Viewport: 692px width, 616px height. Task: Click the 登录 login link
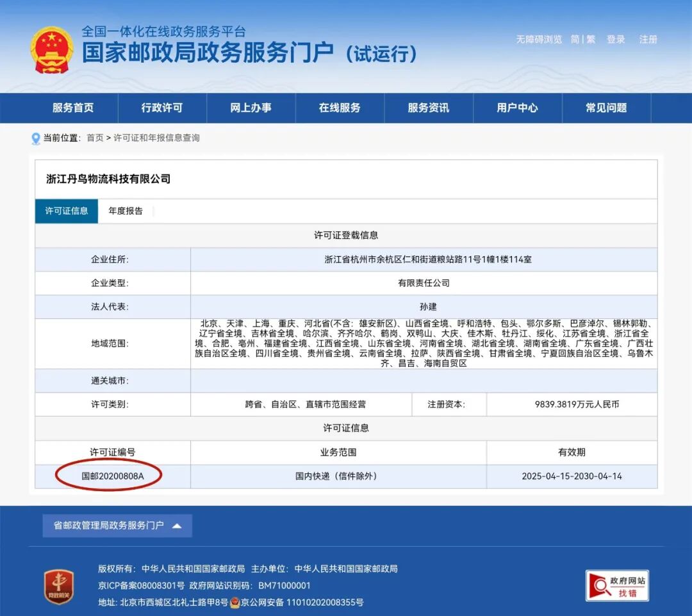tap(616, 39)
